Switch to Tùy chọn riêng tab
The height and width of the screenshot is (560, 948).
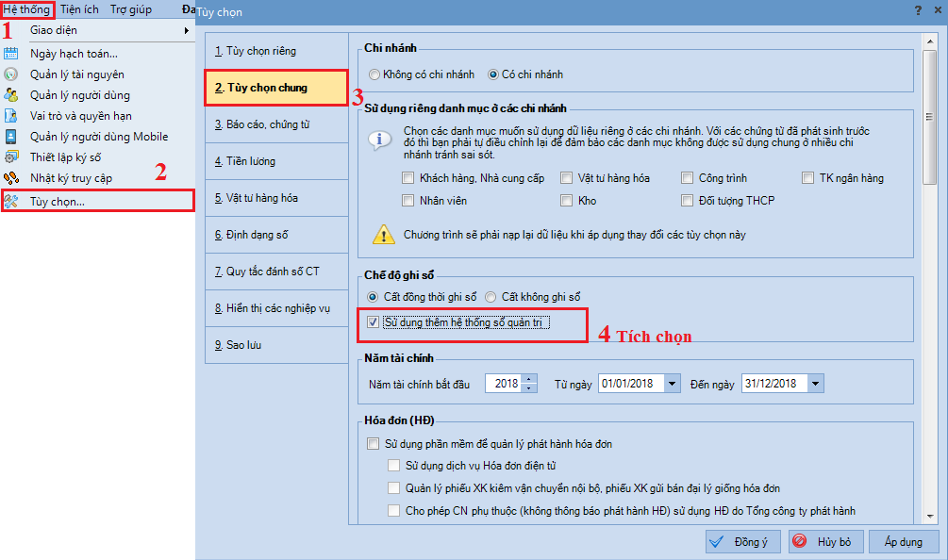[276, 51]
